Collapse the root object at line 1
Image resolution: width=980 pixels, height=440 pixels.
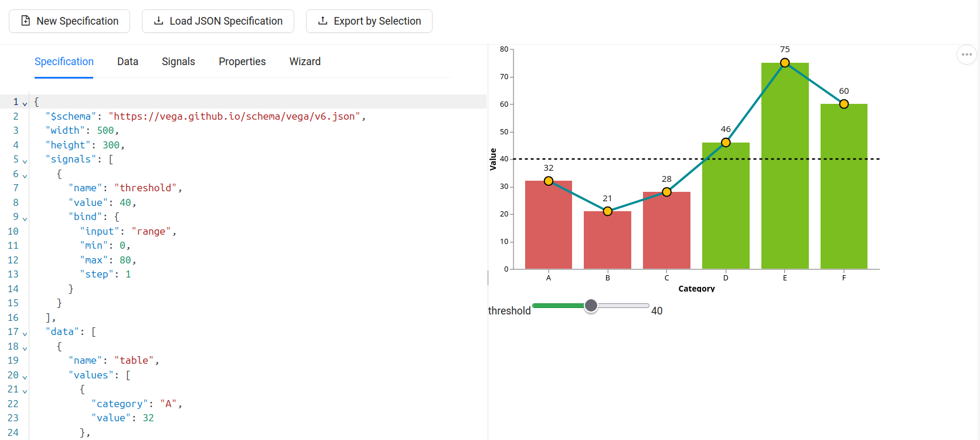(x=25, y=103)
